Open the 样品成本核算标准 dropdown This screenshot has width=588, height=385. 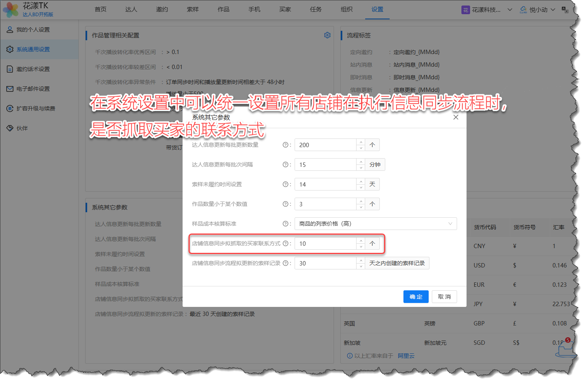click(x=375, y=224)
